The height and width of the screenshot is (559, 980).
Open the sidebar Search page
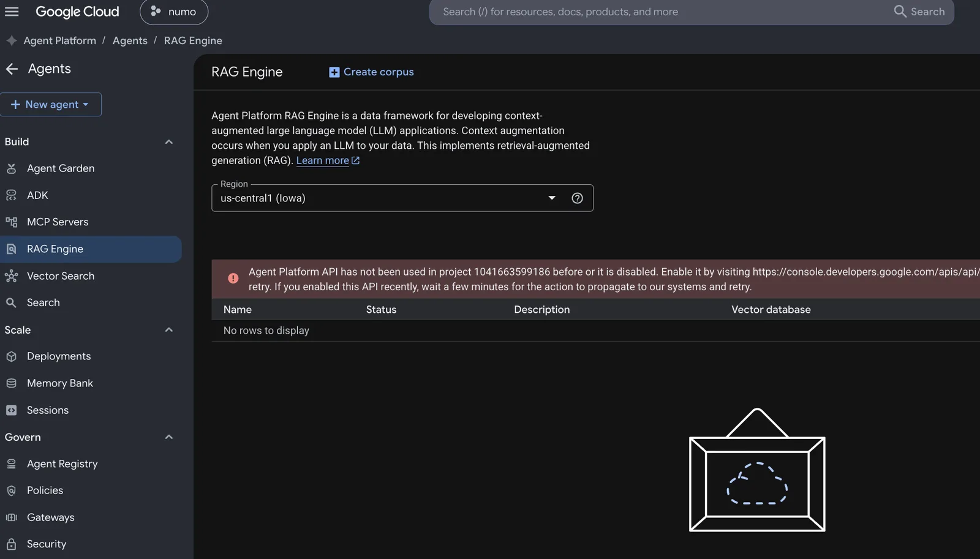click(43, 302)
